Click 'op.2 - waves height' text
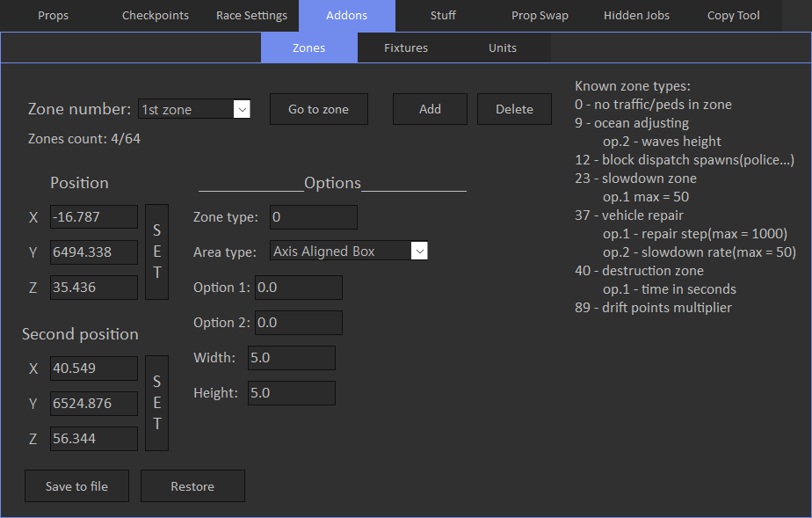Viewport: 812px width, 518px height. tap(662, 142)
